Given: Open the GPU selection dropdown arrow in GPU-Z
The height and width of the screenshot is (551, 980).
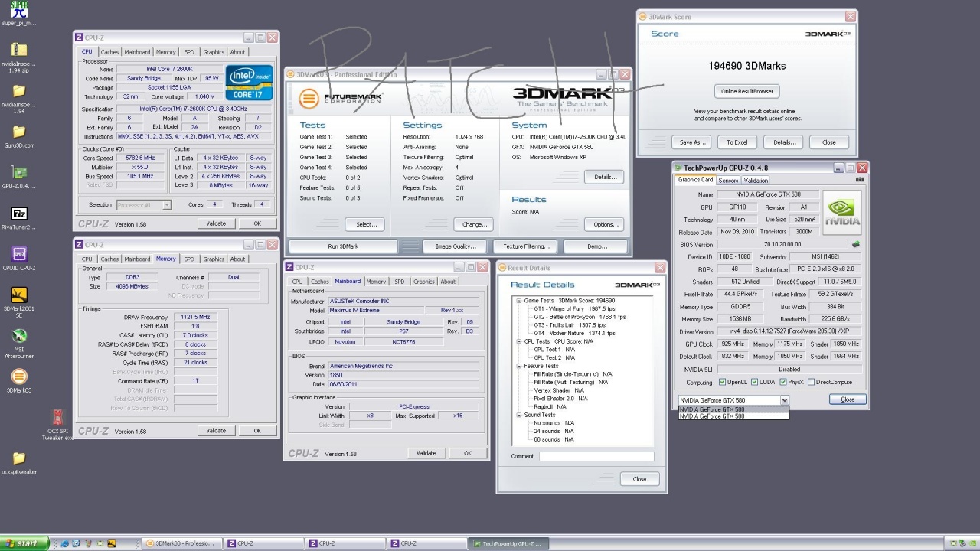Looking at the screenshot, I should pyautogui.click(x=784, y=400).
